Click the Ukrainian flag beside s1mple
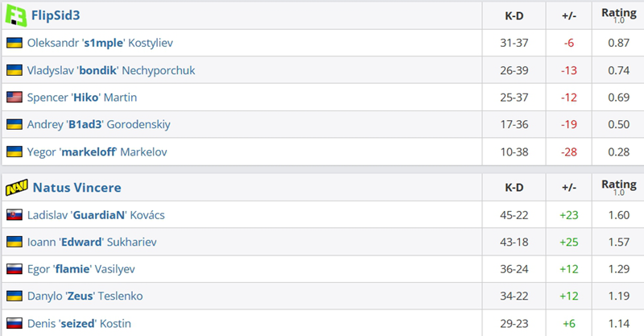Screen dimensions: 644x336 14,43
